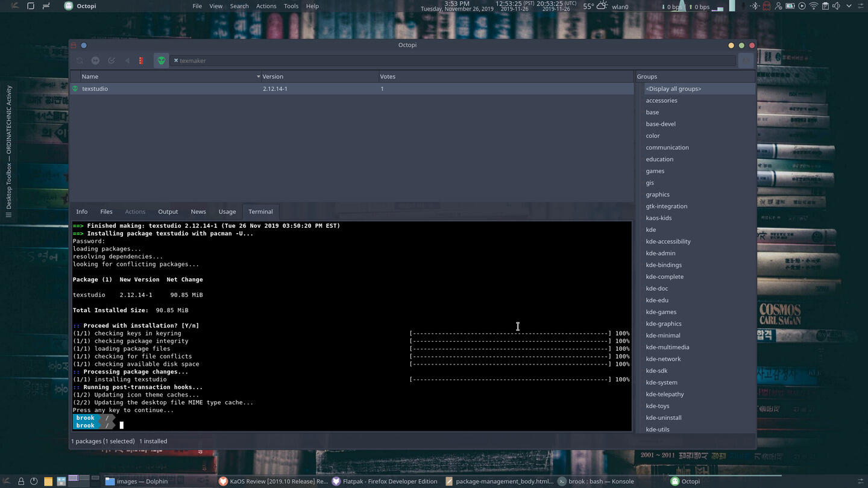Select the kaos-kids group
This screenshot has width=868, height=488.
pos(659,218)
